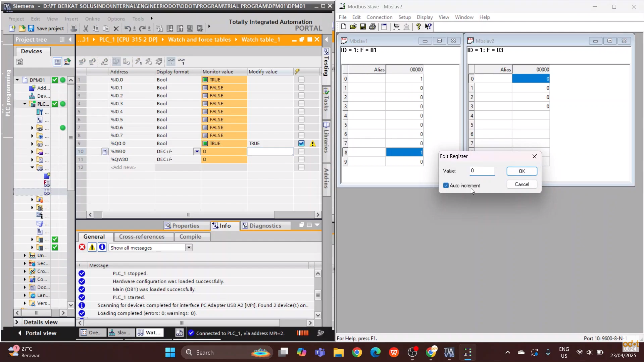Click project tree horizontal scrollbar thumb
This screenshot has width=644, height=362.
(36, 313)
